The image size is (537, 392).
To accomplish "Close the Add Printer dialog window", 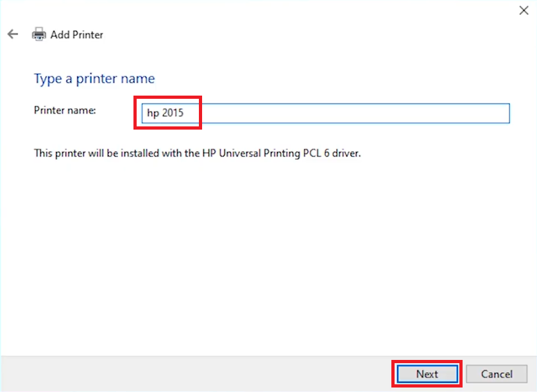I will point(524,10).
